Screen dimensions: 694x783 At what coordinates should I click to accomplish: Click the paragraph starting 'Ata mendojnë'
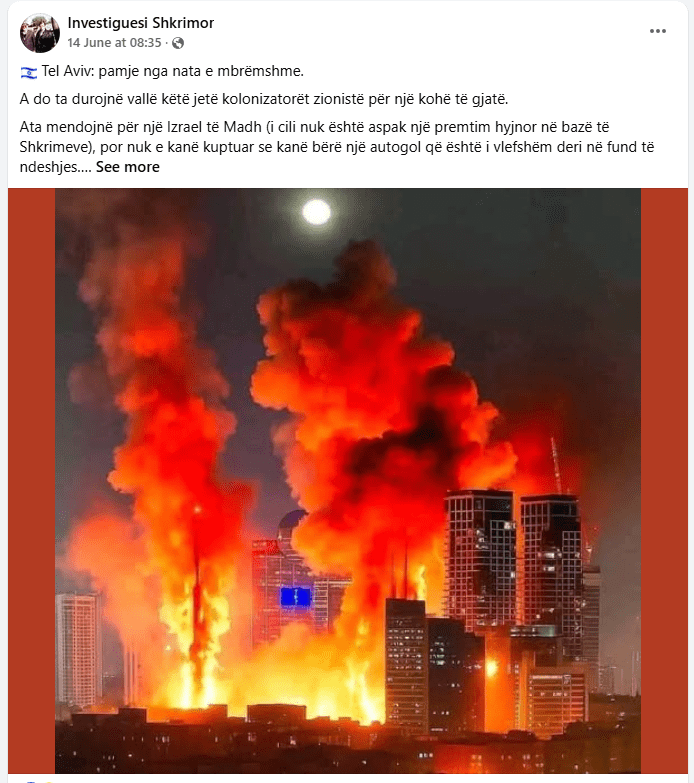click(x=337, y=147)
